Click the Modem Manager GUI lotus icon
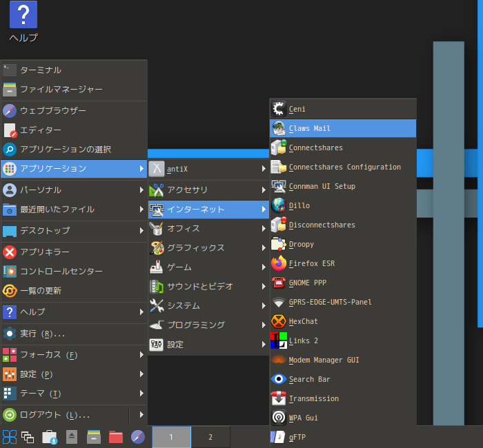This screenshot has width=483, height=448. click(279, 360)
